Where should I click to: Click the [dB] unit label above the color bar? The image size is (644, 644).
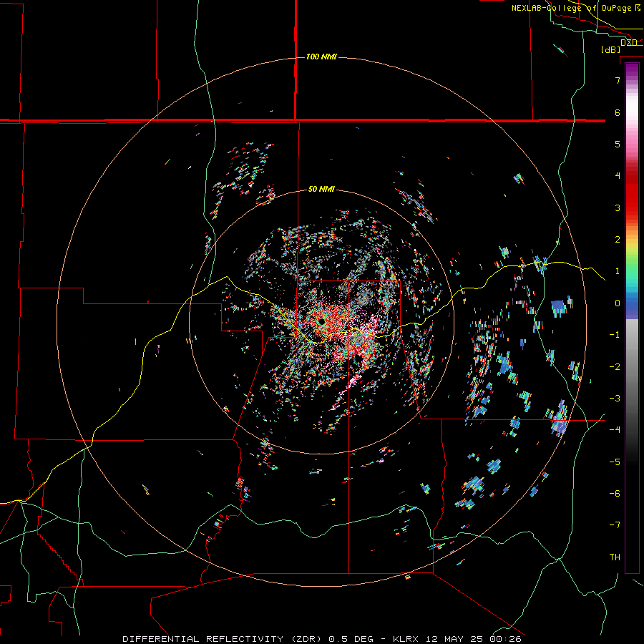pyautogui.click(x=610, y=49)
